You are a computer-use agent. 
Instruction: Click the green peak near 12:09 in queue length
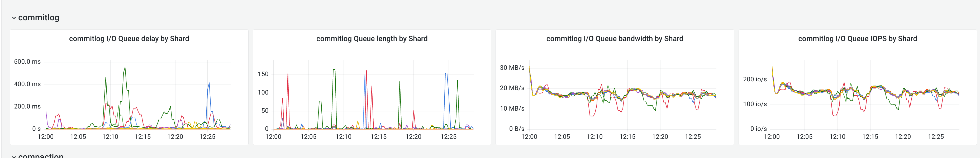pyautogui.click(x=334, y=70)
